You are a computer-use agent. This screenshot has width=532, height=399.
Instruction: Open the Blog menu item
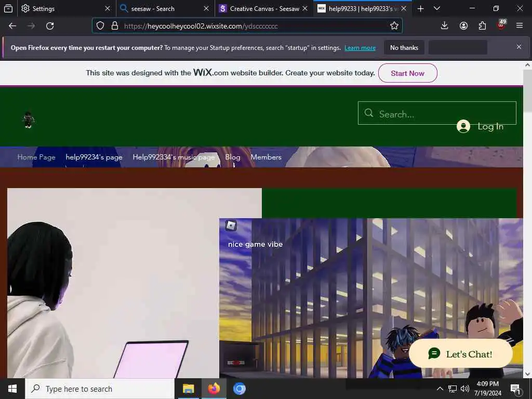tap(233, 157)
